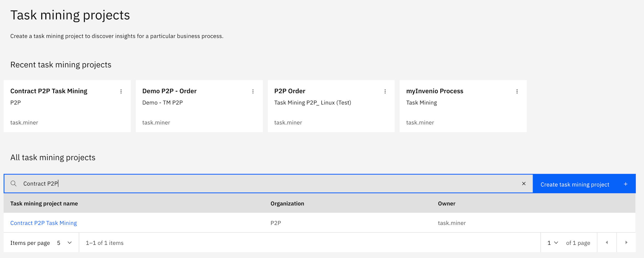Screen dimensions: 644x258
Task: Clear the search field with X icon
Action: click(524, 184)
